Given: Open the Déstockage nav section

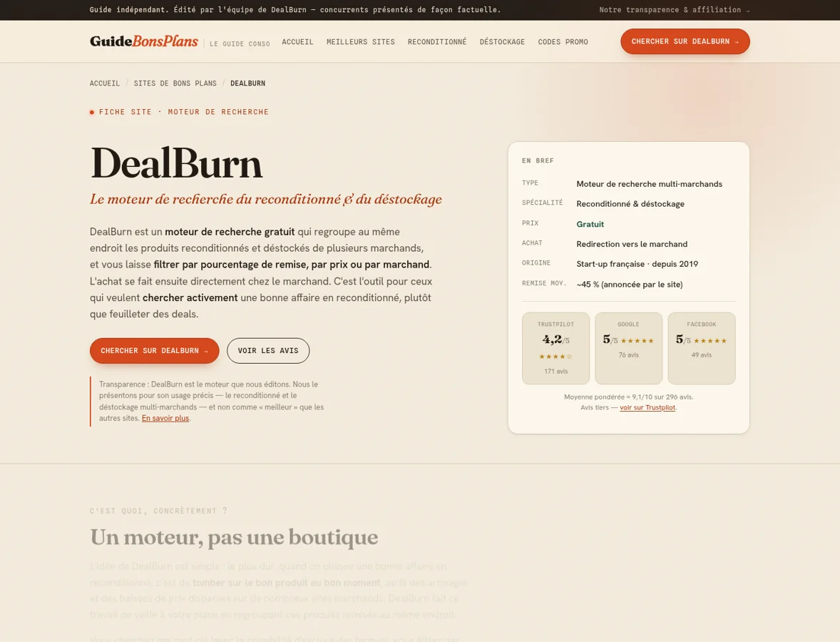Looking at the screenshot, I should pos(502,42).
